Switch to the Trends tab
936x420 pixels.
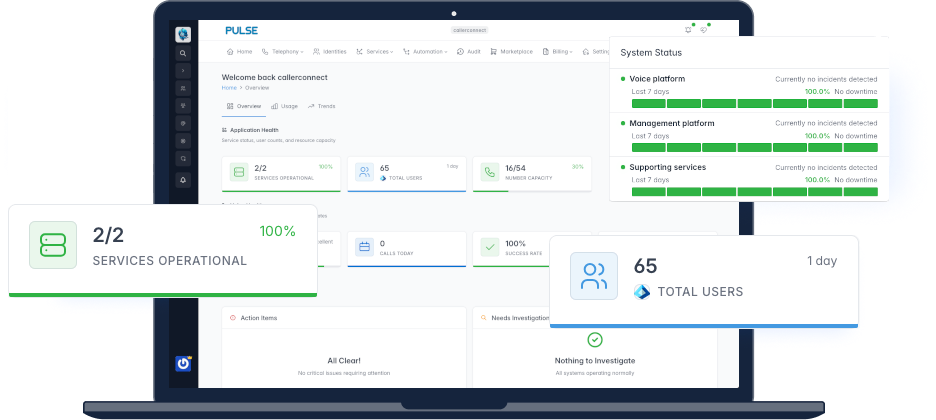point(321,106)
